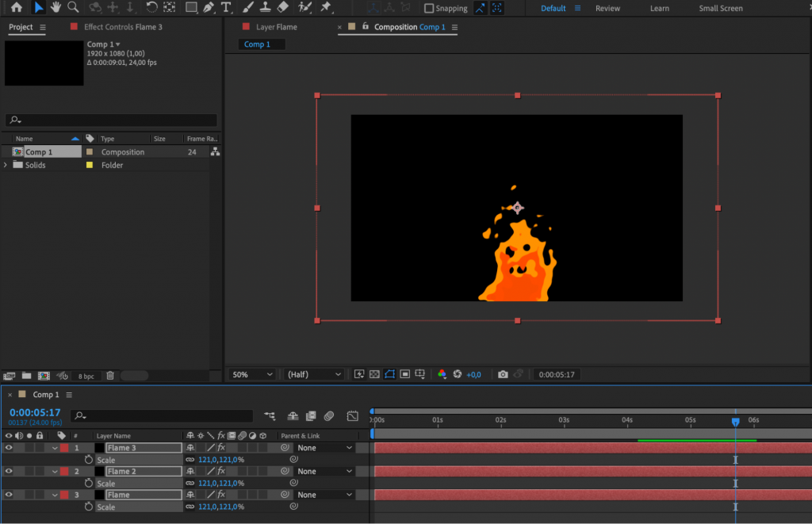Take a snapshot of the composition view

tap(503, 374)
